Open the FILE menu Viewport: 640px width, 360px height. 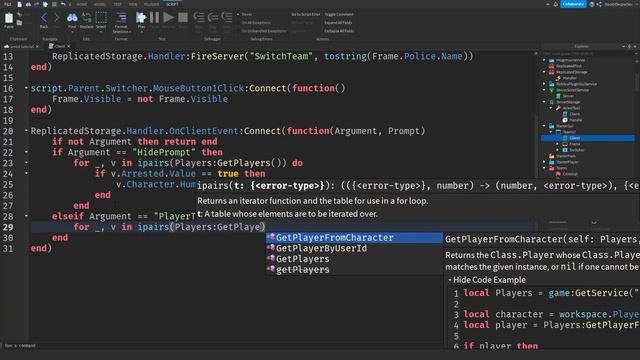pyautogui.click(x=7, y=4)
